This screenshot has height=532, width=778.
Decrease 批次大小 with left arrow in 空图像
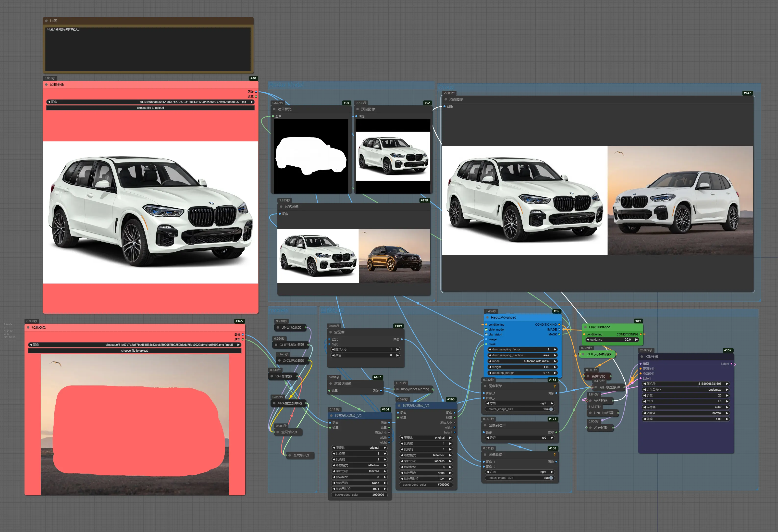pyautogui.click(x=333, y=349)
